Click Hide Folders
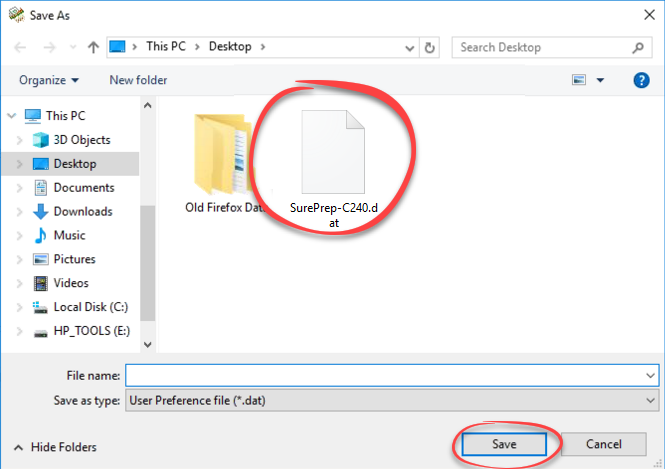The height and width of the screenshot is (469, 665). [55, 447]
